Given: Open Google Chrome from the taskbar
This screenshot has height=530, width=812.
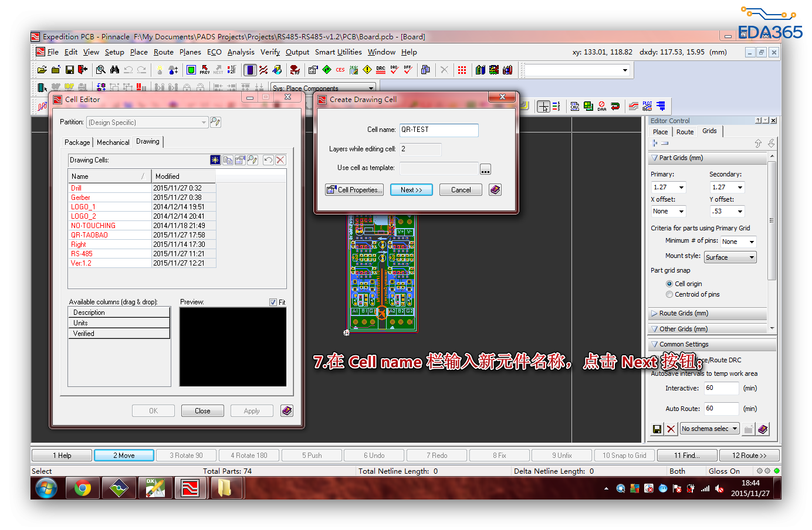Looking at the screenshot, I should tap(82, 488).
